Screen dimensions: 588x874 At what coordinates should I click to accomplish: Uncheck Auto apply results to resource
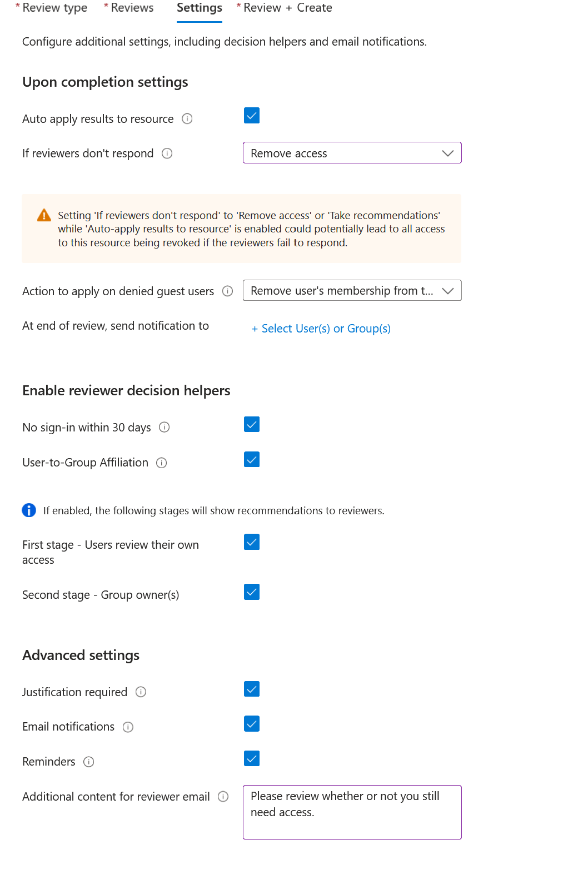pos(252,116)
